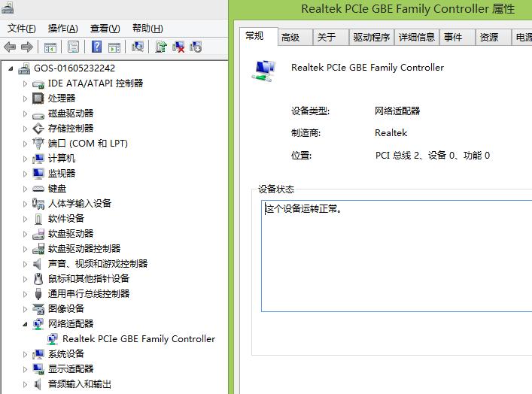Click the Back arrow toolbar icon
532x394 pixels.
10,47
